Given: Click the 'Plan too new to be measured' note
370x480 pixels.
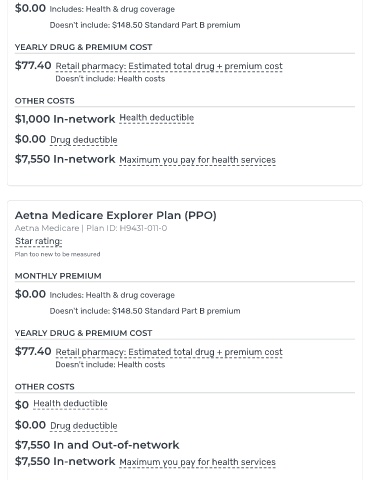Looking at the screenshot, I should [57, 254].
